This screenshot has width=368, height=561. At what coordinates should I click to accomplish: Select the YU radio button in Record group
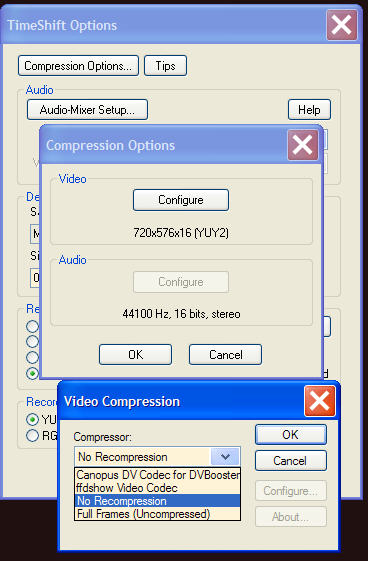[x=33, y=419]
